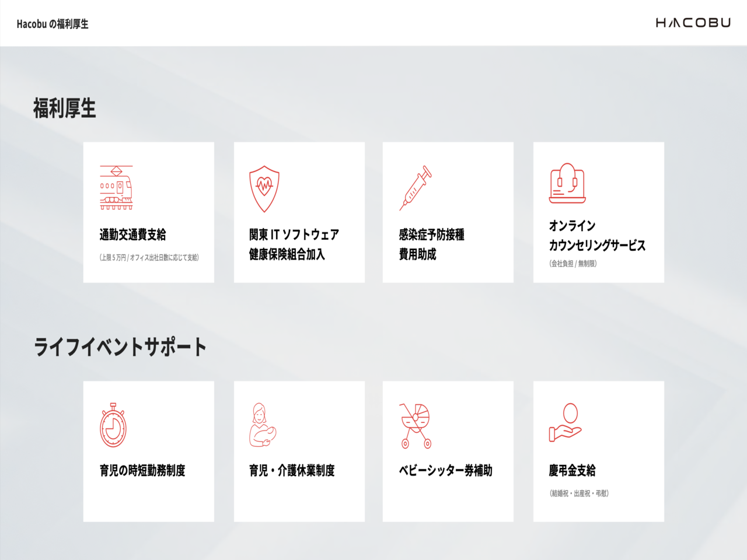Click the 感染症予防接種費用助成 label
The image size is (747, 560).
click(x=431, y=244)
